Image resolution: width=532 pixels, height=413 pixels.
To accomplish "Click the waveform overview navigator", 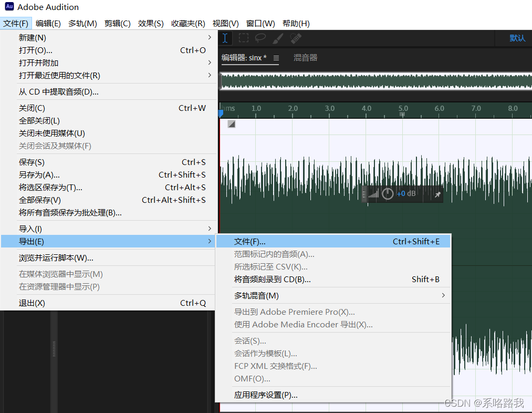I will tap(375, 81).
